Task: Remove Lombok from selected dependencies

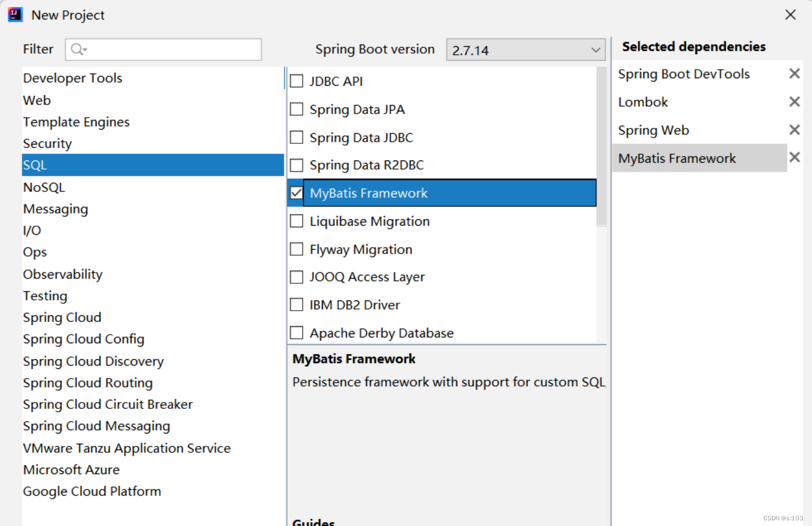Action: pyautogui.click(x=794, y=102)
